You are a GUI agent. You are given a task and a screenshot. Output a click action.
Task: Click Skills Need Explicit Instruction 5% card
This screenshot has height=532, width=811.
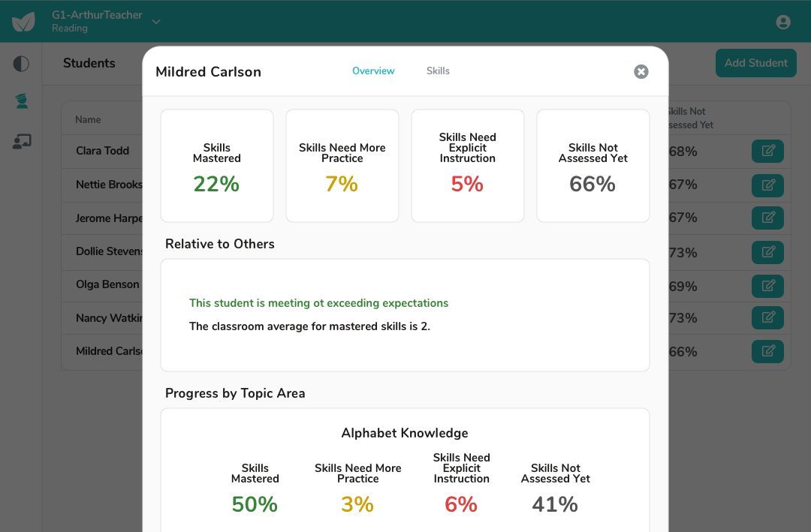(468, 166)
